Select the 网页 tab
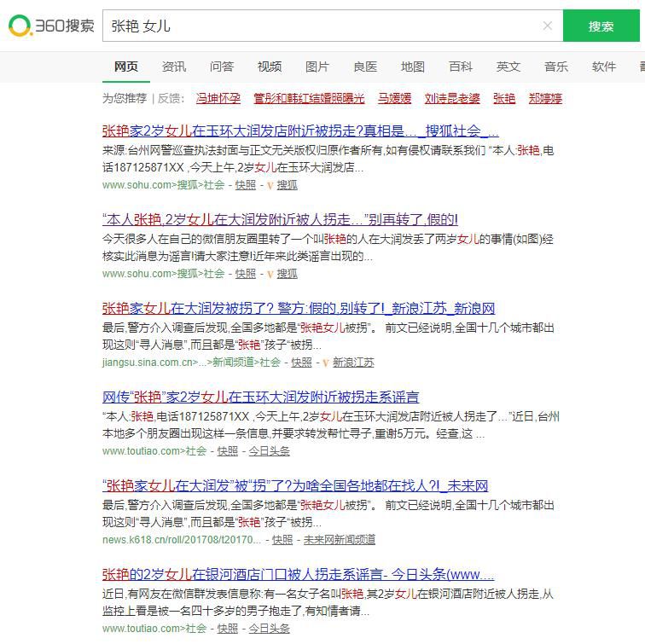The width and height of the screenshot is (645, 644). pos(126,67)
